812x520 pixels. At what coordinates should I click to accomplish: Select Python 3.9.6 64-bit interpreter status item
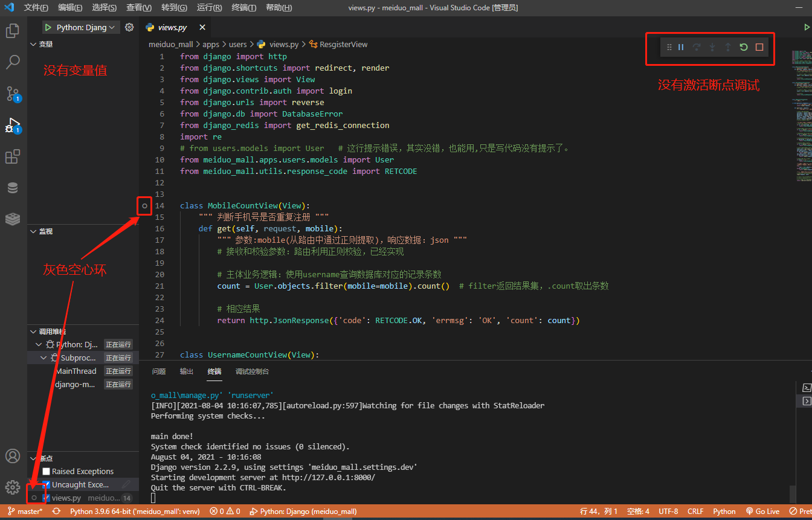click(135, 512)
